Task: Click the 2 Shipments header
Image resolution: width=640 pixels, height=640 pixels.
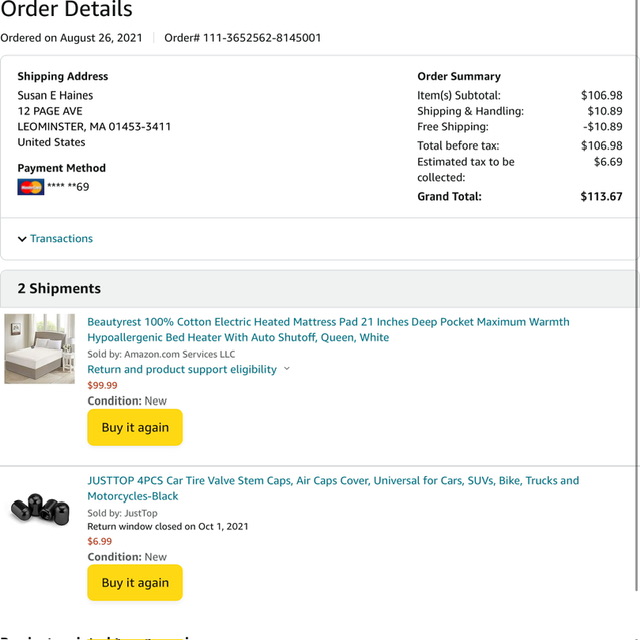Action: pos(59,289)
